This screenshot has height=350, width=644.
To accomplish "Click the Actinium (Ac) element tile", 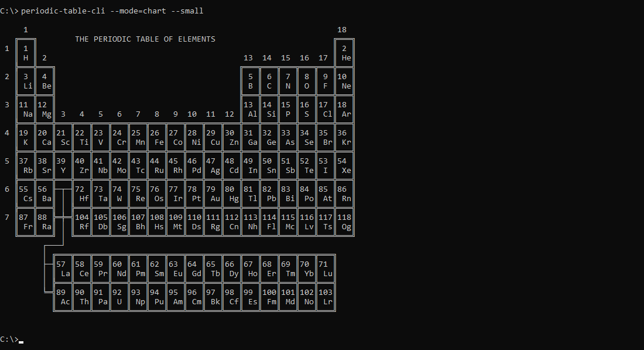I will coord(63,298).
